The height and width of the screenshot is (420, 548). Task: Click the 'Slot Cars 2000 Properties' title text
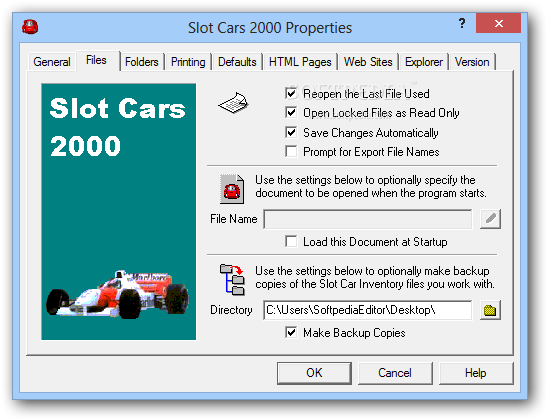pyautogui.click(x=270, y=28)
